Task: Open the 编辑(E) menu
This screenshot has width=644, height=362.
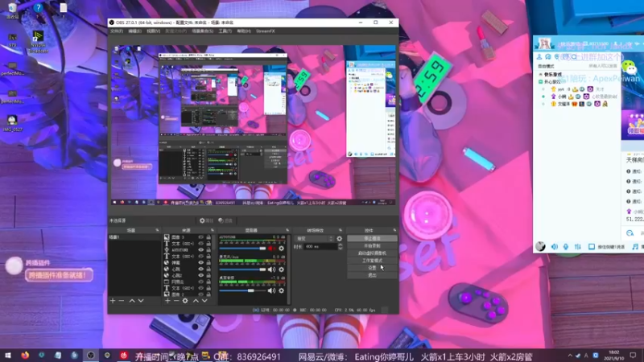Action: pos(134,31)
